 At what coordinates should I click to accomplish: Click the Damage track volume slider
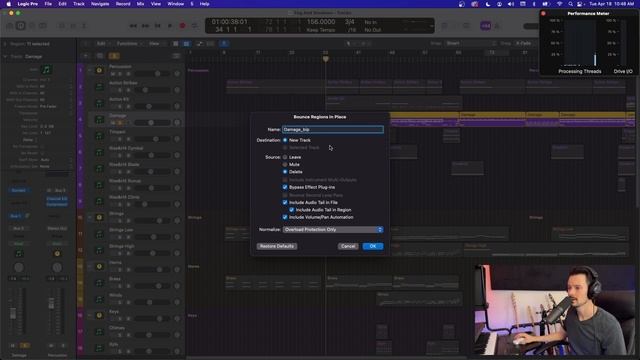(151, 122)
